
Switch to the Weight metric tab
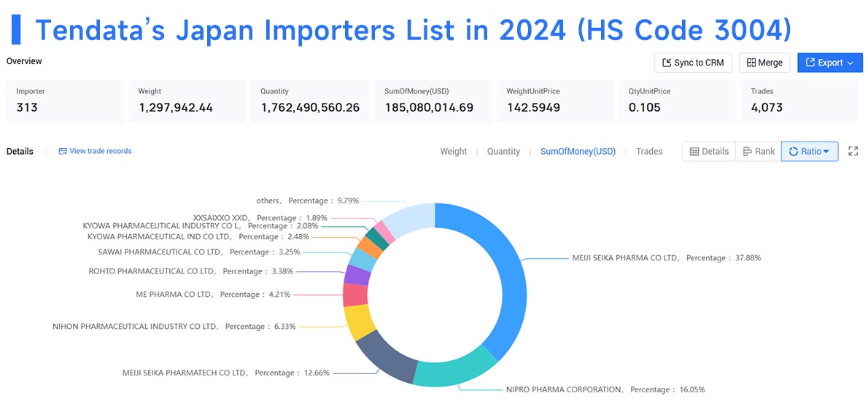pyautogui.click(x=454, y=151)
